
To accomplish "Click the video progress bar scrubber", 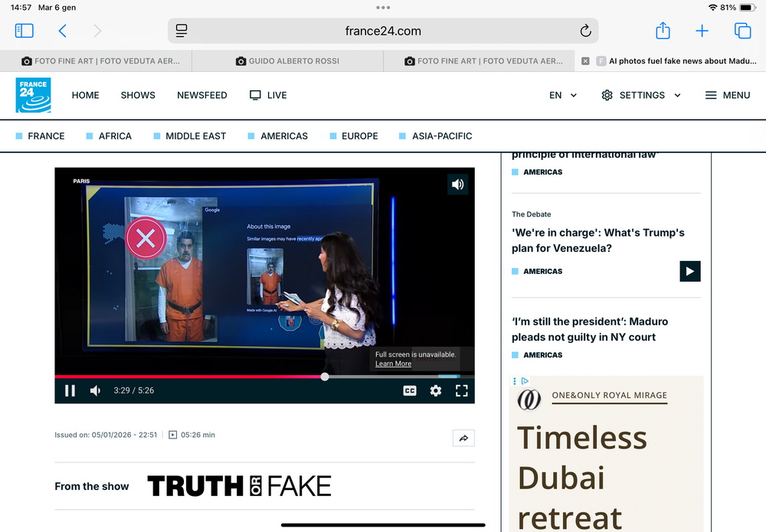I will coord(325,377).
